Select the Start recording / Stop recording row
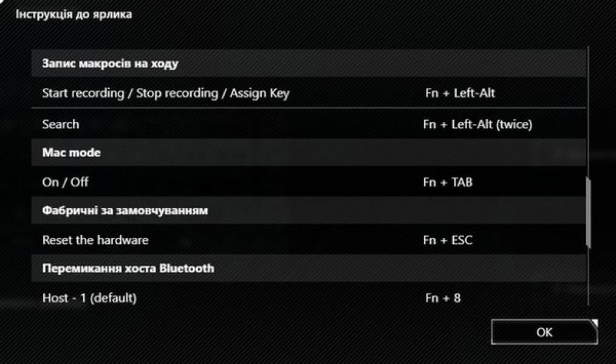 click(165, 93)
